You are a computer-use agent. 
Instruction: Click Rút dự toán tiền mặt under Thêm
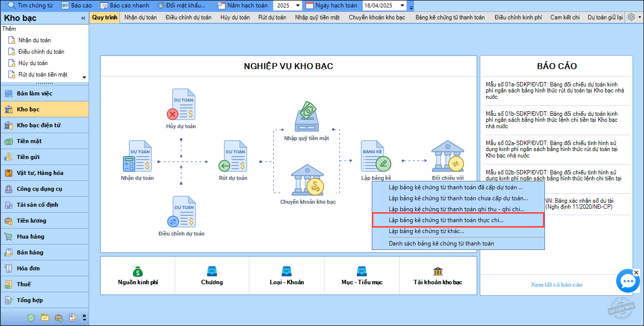(x=37, y=75)
